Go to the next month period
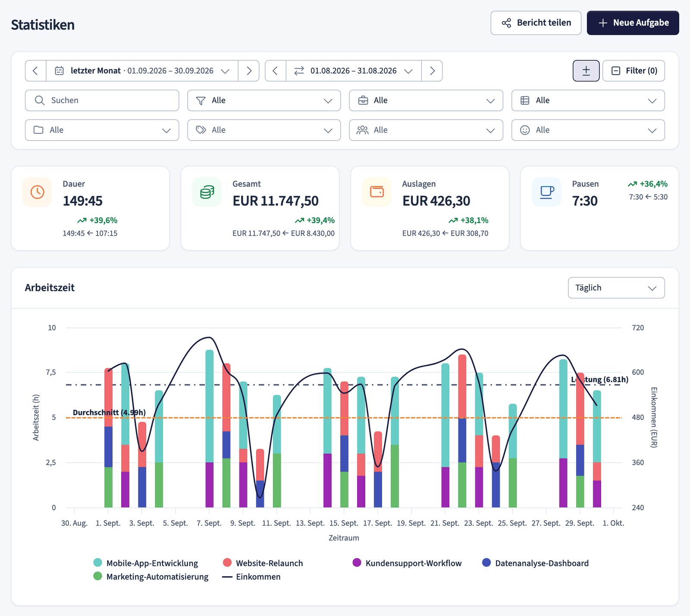 (x=249, y=71)
